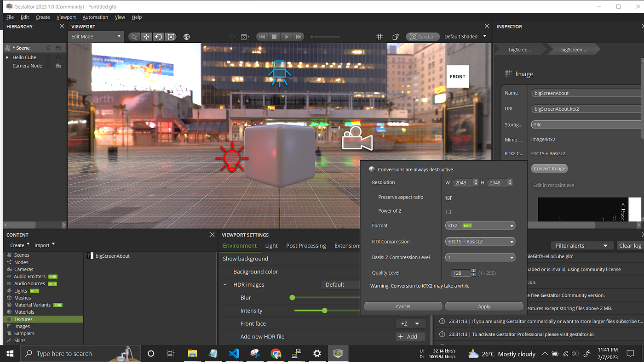
Task: Click the Clear log button
Action: tap(630, 246)
